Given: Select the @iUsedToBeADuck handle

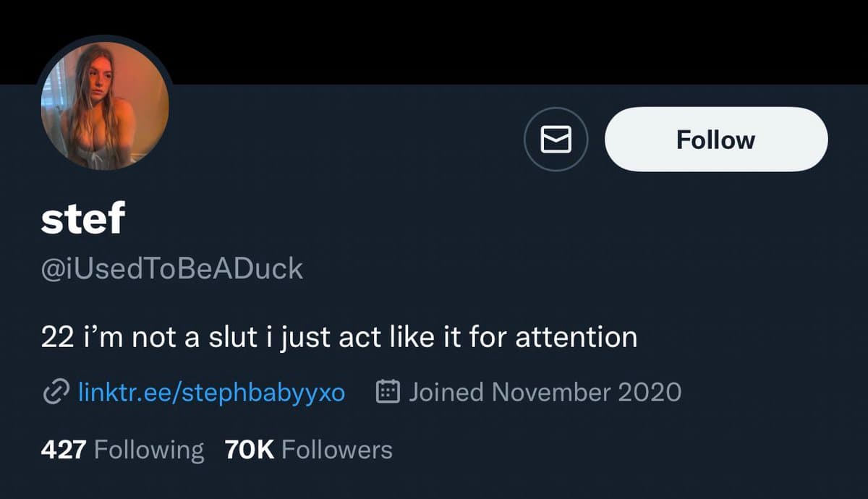Looking at the screenshot, I should coord(172,268).
